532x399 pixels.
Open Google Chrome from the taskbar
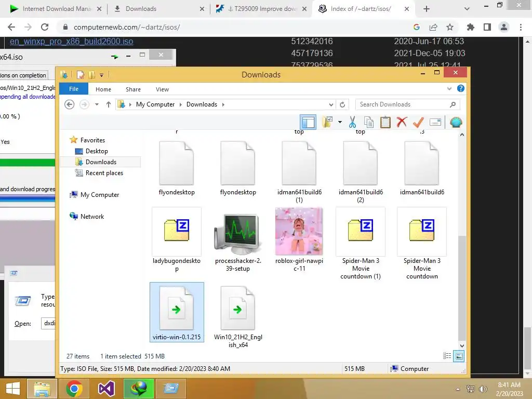(74, 388)
